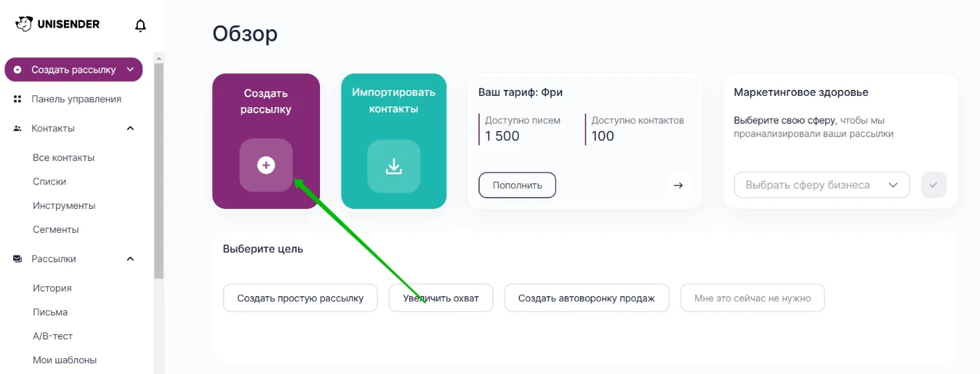Screen dimensions: 980x374
Task: Click the arrow icon in tariff card
Action: (678, 186)
